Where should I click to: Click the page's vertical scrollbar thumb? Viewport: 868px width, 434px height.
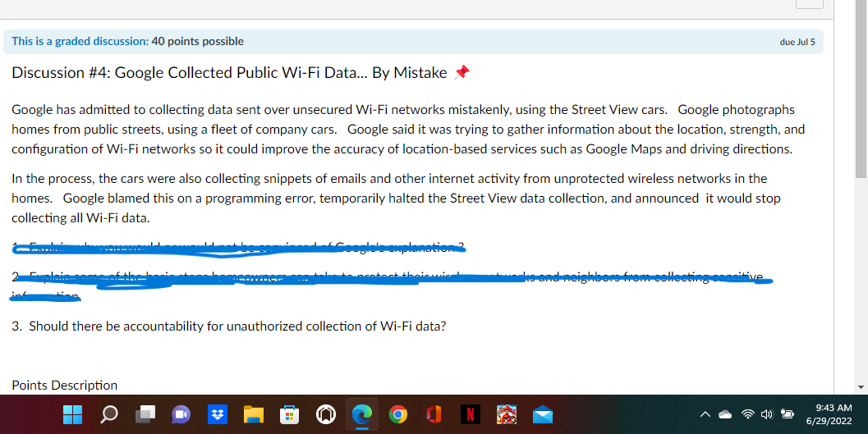click(x=861, y=89)
